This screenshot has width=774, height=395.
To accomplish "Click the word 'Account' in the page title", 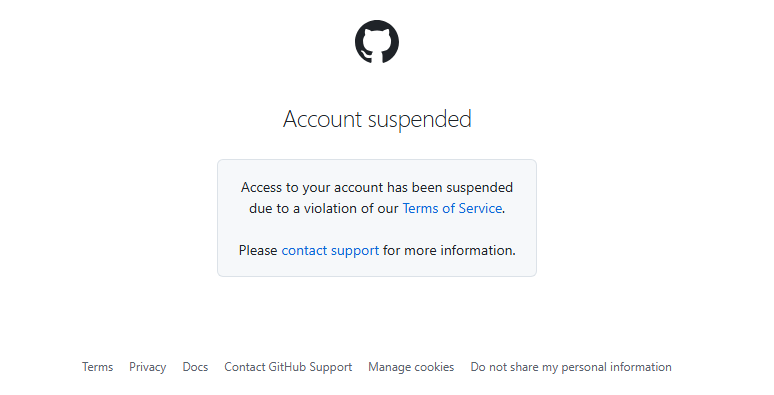I will (x=323, y=119).
